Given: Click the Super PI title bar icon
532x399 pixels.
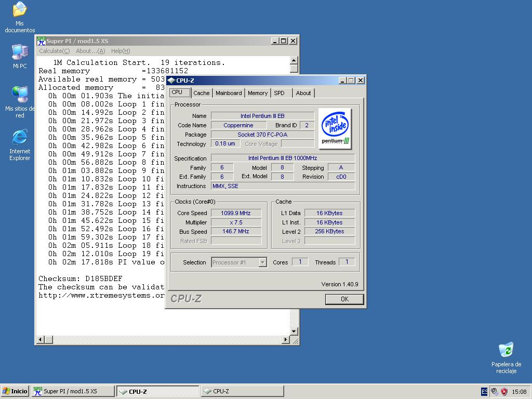Looking at the screenshot, I should point(41,41).
